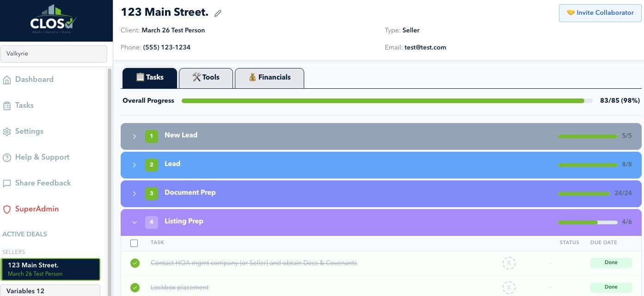Click the pencil icon beside 123 Main Street
This screenshot has height=296, width=644.
[218, 13]
